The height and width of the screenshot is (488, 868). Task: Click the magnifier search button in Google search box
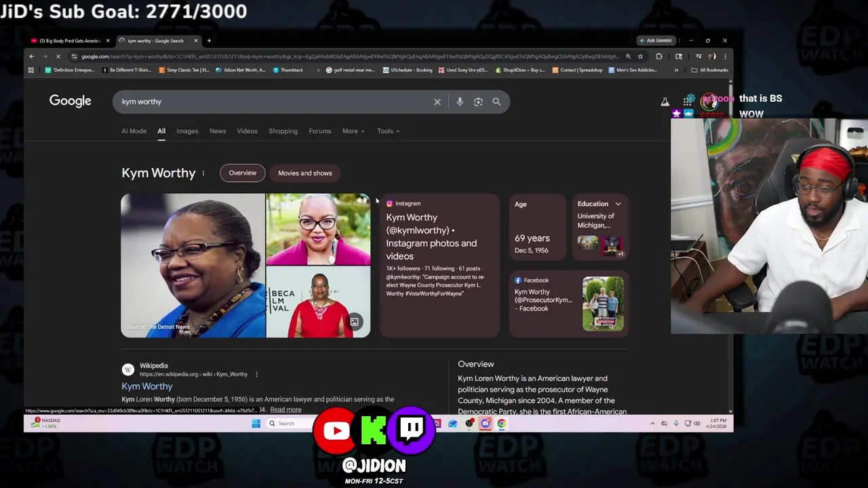(x=496, y=102)
